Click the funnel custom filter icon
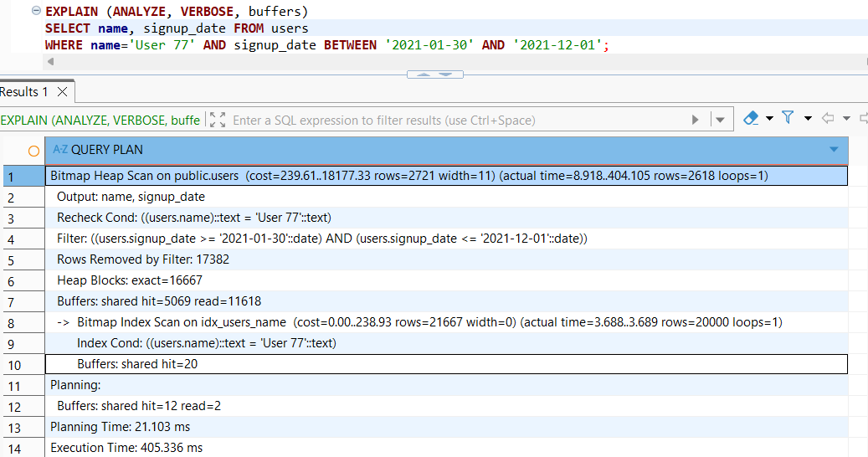 tap(788, 117)
